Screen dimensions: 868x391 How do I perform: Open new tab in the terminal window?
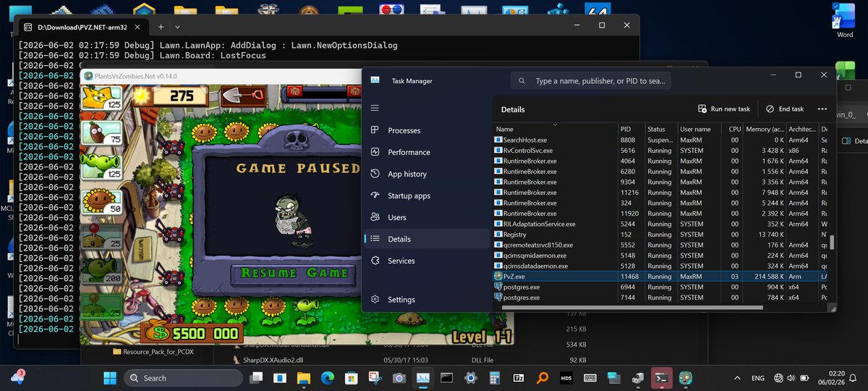(161, 27)
